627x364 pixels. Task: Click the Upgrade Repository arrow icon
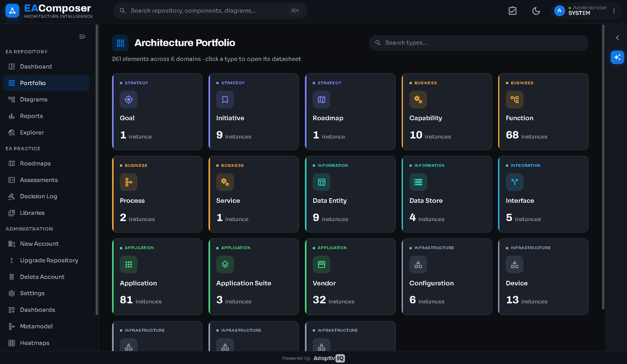12,260
